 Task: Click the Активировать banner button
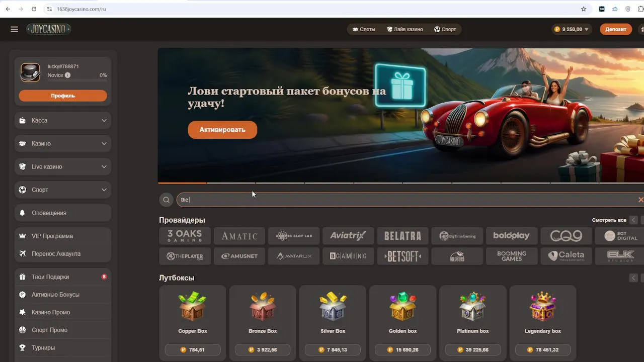(222, 130)
